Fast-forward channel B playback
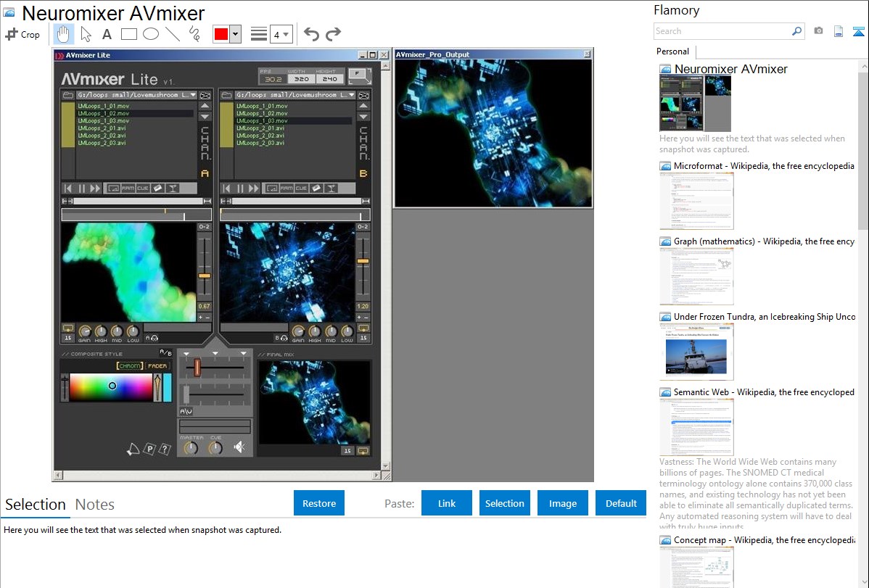The width and height of the screenshot is (869, 588). pos(254,189)
